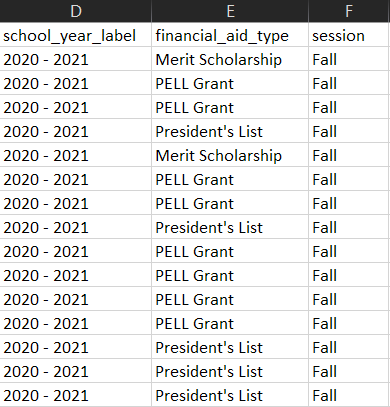Select the second President's List cell

click(230, 227)
